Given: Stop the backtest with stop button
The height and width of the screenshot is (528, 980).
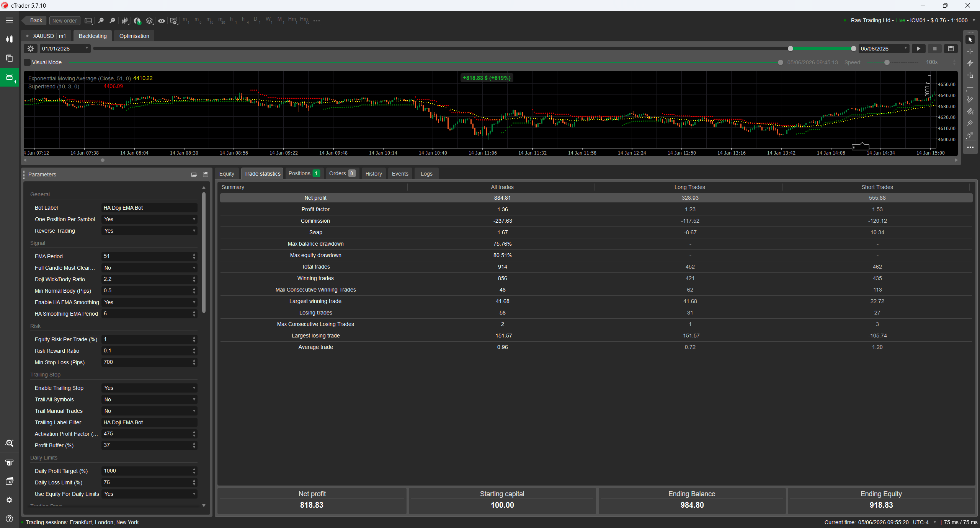Looking at the screenshot, I should (934, 49).
